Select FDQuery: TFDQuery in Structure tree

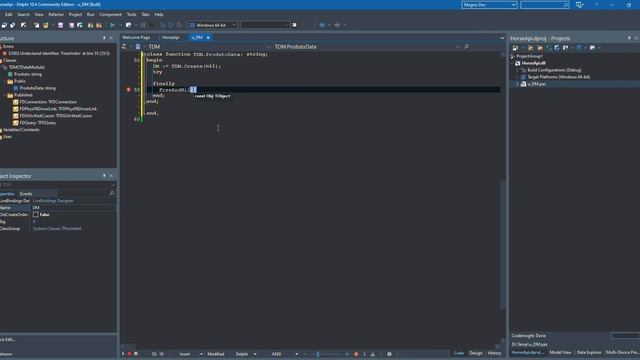tap(38, 123)
